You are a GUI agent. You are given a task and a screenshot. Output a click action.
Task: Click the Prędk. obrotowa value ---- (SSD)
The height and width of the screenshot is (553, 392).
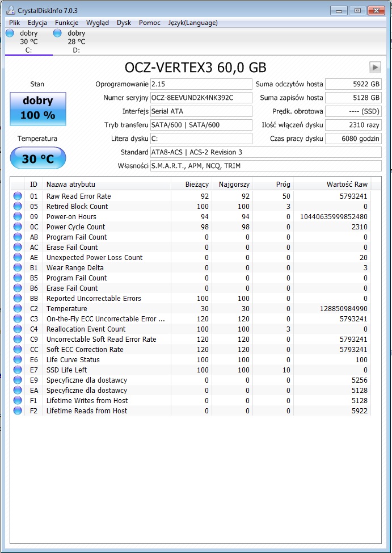click(x=353, y=111)
